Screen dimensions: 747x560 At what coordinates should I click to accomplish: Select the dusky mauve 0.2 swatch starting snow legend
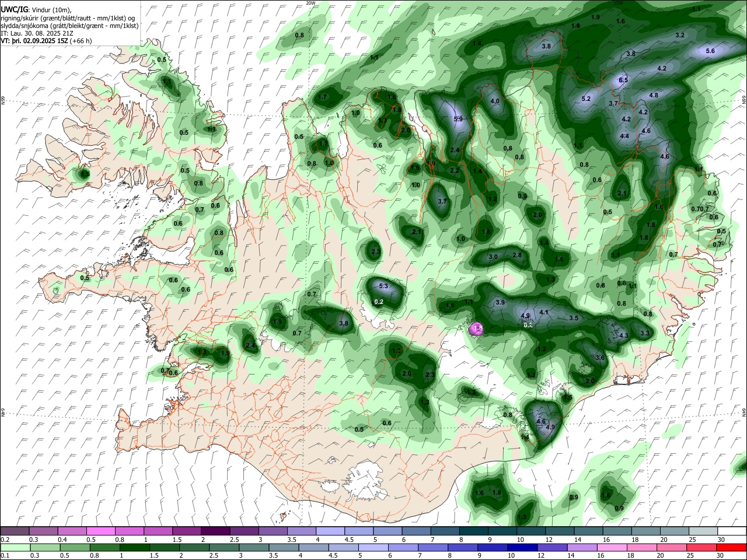tap(15, 531)
